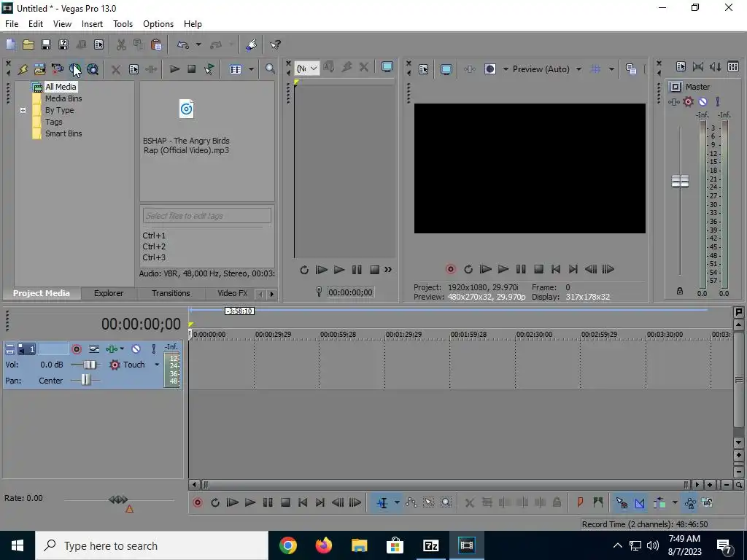Screen dimensions: 747x560
Task: Select the Smart Bins folder
Action: pyautogui.click(x=63, y=134)
